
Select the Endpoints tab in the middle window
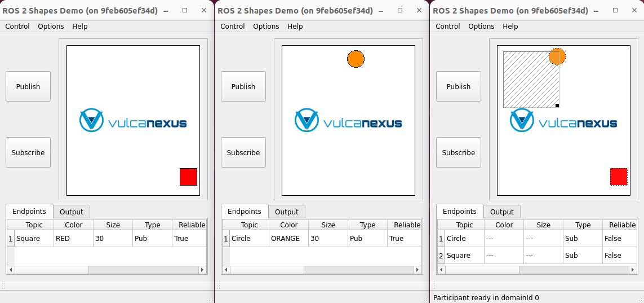click(x=245, y=211)
